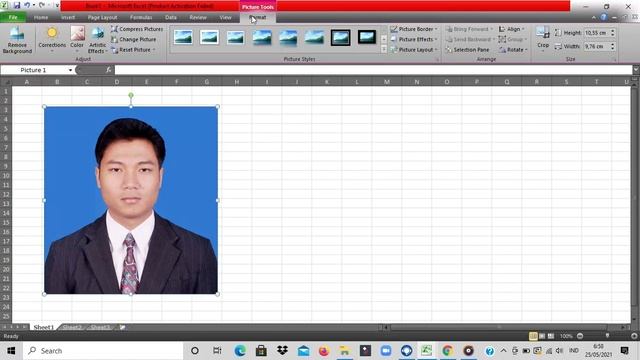This screenshot has width=640, height=360.
Task: Open Google Chrome from the taskbar
Action: click(447, 351)
